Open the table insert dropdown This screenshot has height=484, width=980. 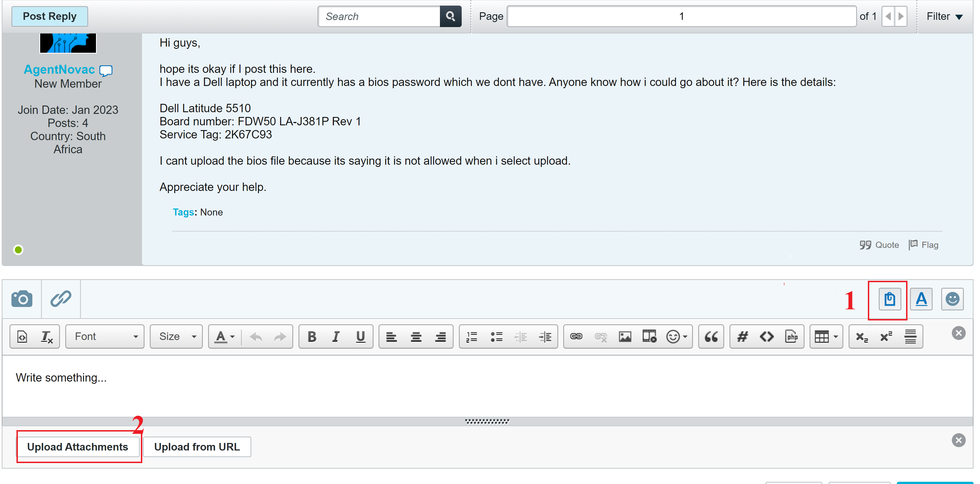point(826,337)
